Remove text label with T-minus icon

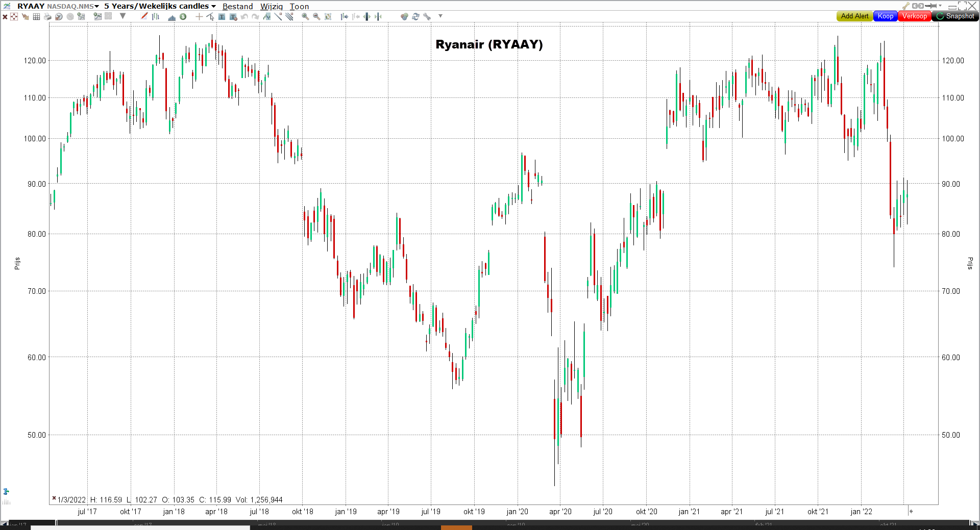[x=233, y=17]
